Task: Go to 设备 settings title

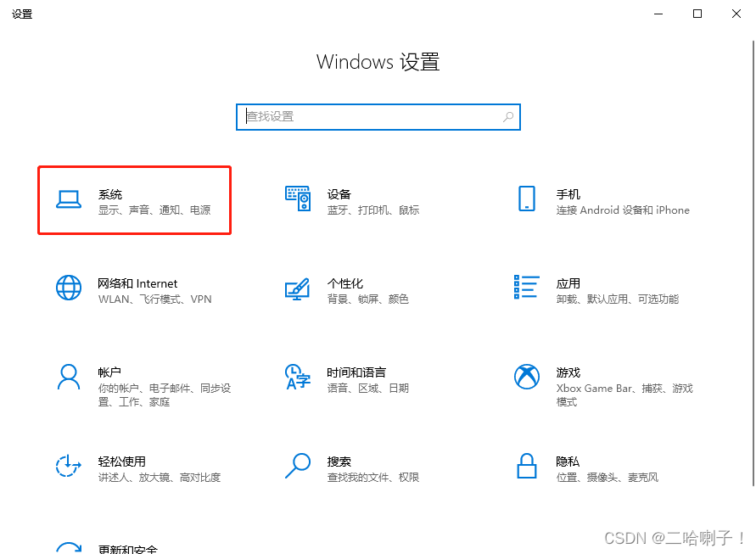Action: (x=339, y=194)
